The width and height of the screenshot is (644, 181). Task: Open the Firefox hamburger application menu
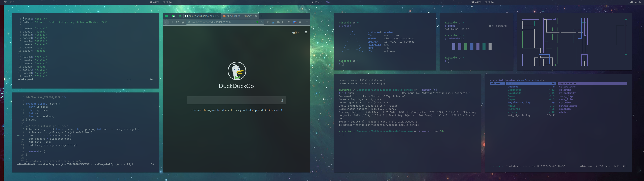pyautogui.click(x=307, y=22)
